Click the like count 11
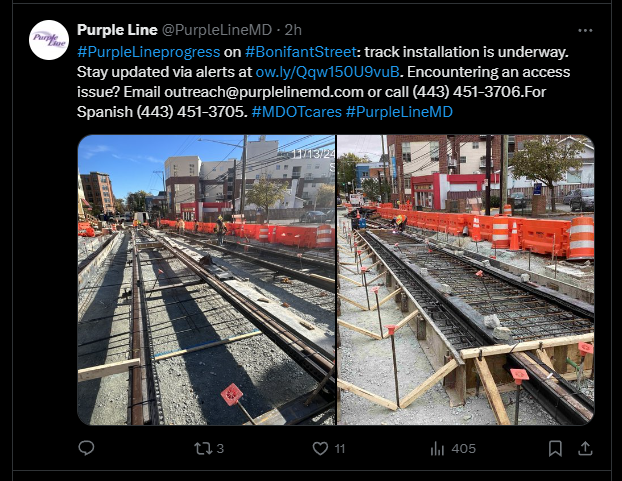 [340, 448]
